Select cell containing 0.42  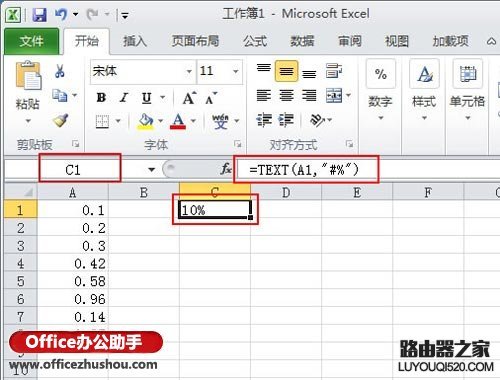coord(73,264)
